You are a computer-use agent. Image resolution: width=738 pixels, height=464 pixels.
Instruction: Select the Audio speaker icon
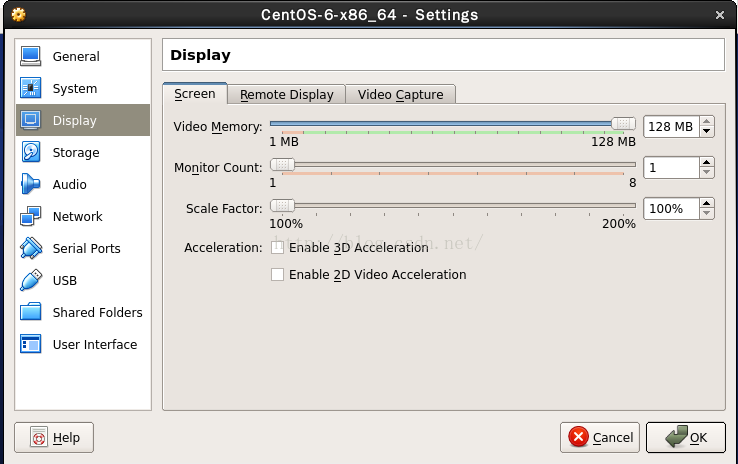pyautogui.click(x=31, y=184)
